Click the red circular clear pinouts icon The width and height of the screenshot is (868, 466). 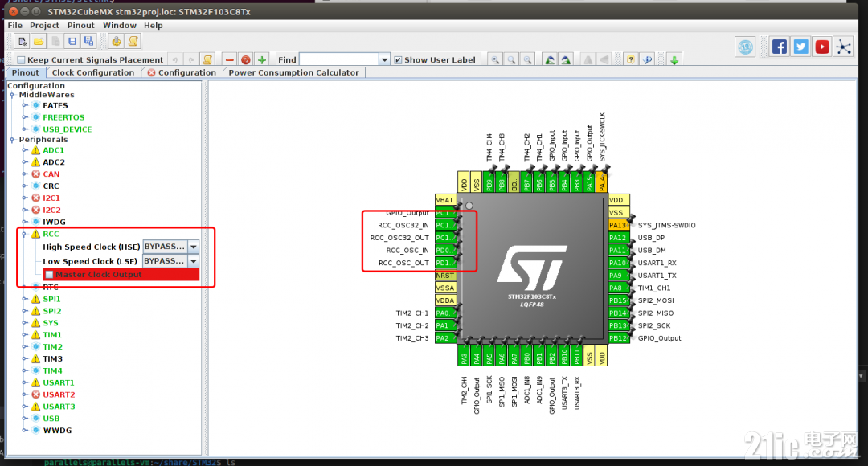[x=246, y=59]
